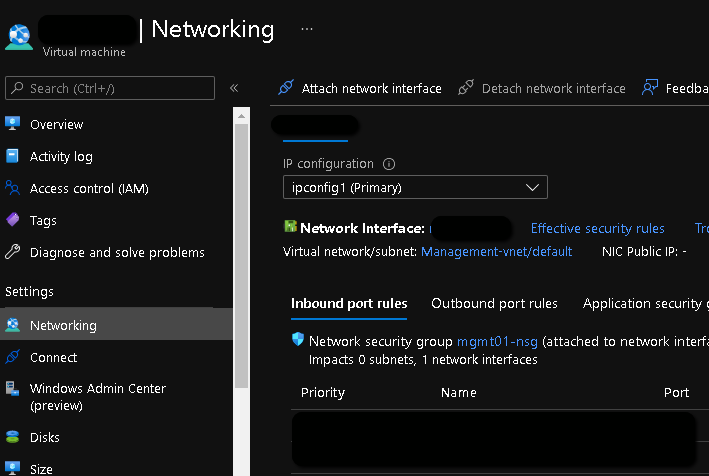Select Networking under Settings

tap(117, 324)
